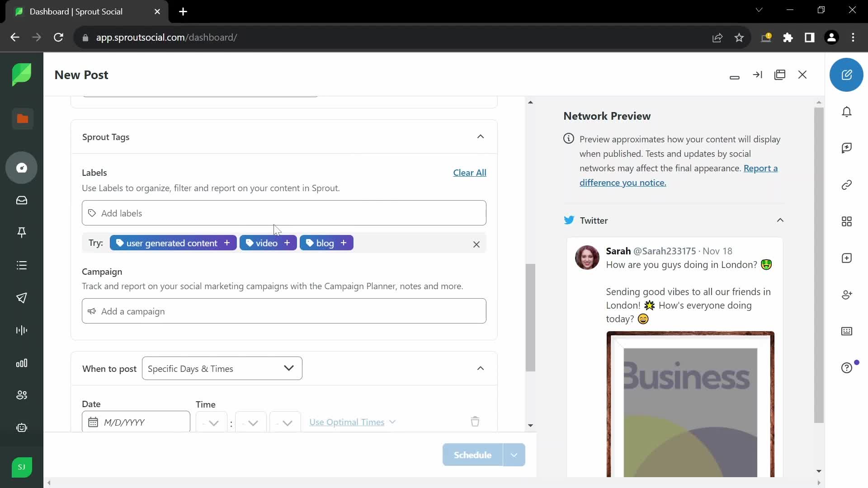
Task: Select the user generated content label
Action: point(173,243)
